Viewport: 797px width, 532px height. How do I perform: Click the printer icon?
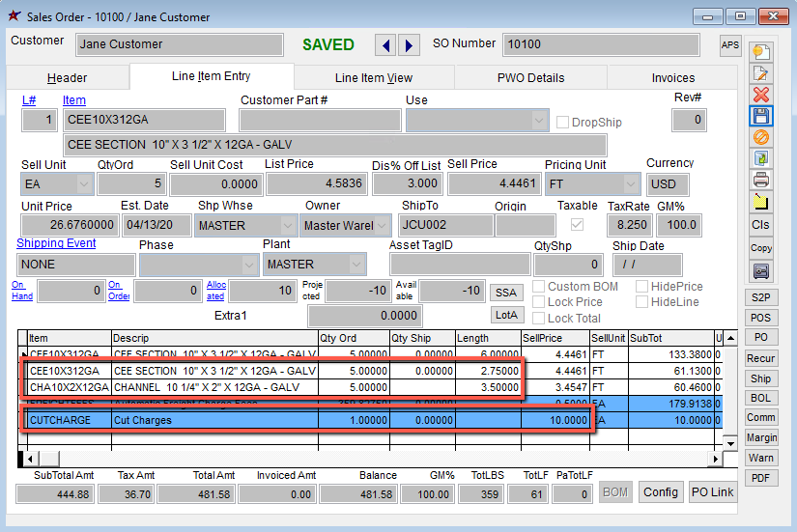tap(761, 180)
